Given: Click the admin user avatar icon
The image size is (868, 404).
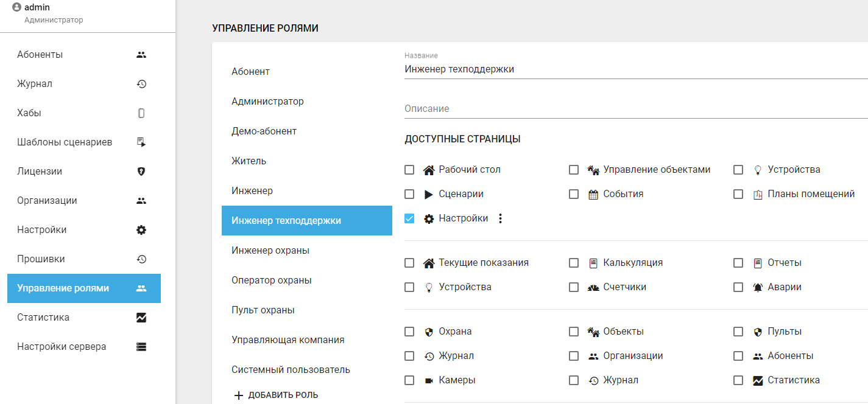Looking at the screenshot, I should (x=16, y=7).
